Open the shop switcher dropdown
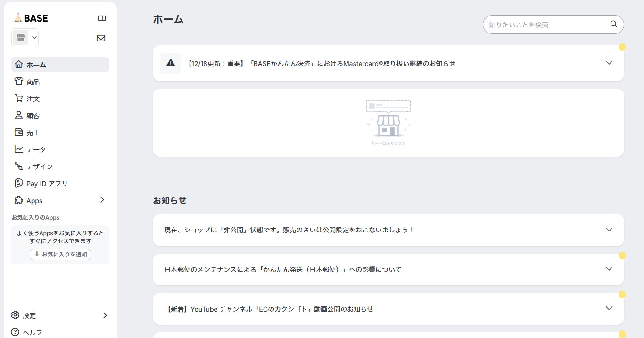The height and width of the screenshot is (338, 644). (x=25, y=38)
